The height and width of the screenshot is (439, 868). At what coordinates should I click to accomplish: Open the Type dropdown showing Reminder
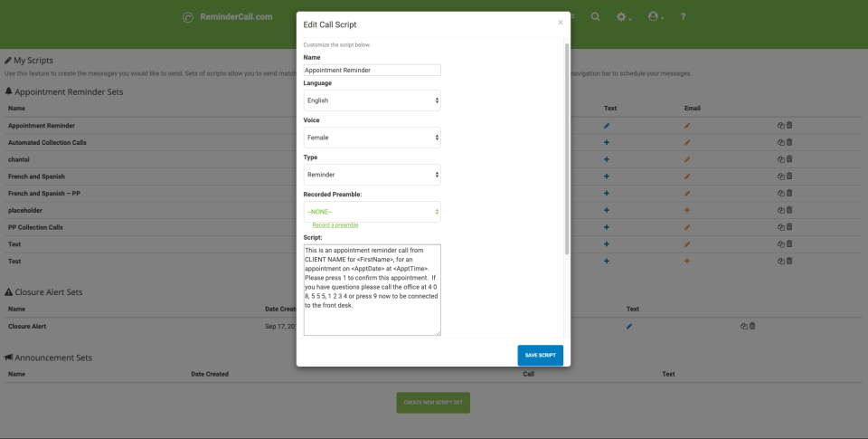click(x=372, y=175)
